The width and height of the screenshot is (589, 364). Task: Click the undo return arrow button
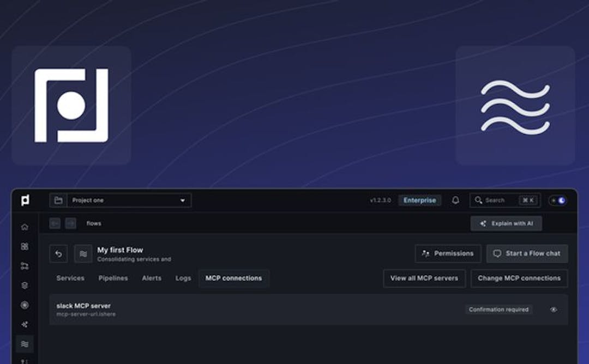pyautogui.click(x=58, y=254)
